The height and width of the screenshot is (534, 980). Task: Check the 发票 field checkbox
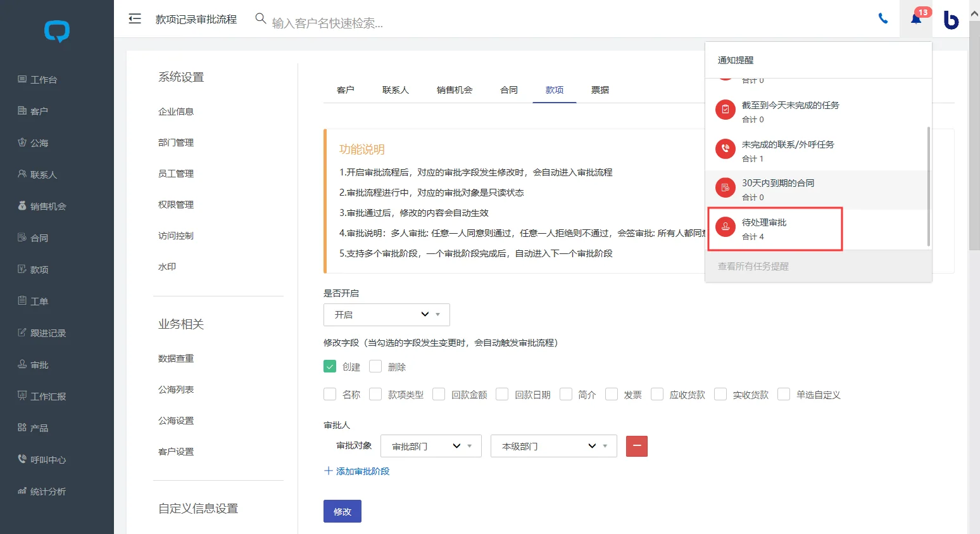612,395
